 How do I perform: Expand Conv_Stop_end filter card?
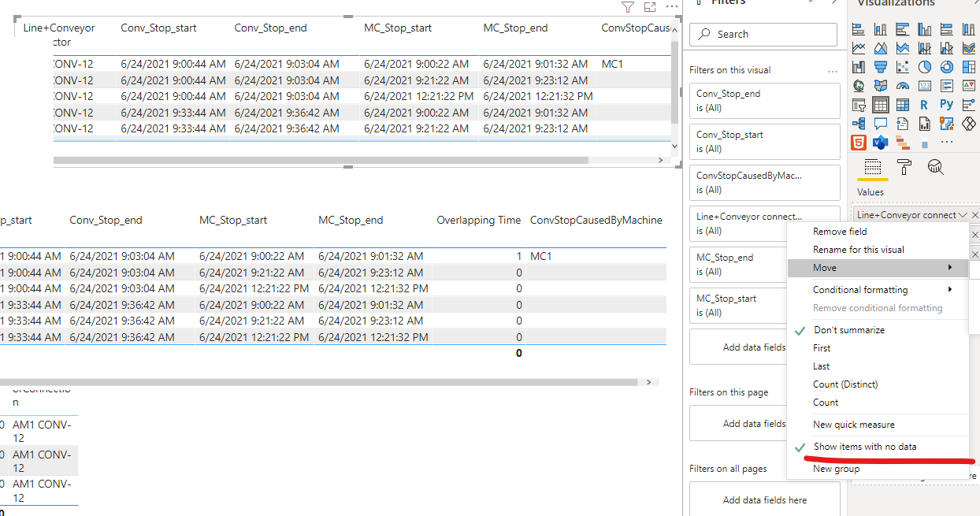point(764,101)
